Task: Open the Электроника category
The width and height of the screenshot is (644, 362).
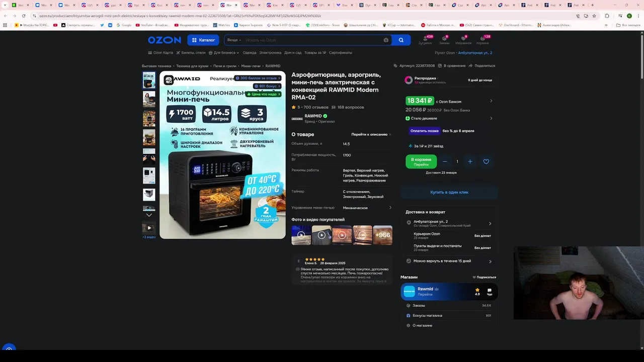Action: [x=270, y=53]
